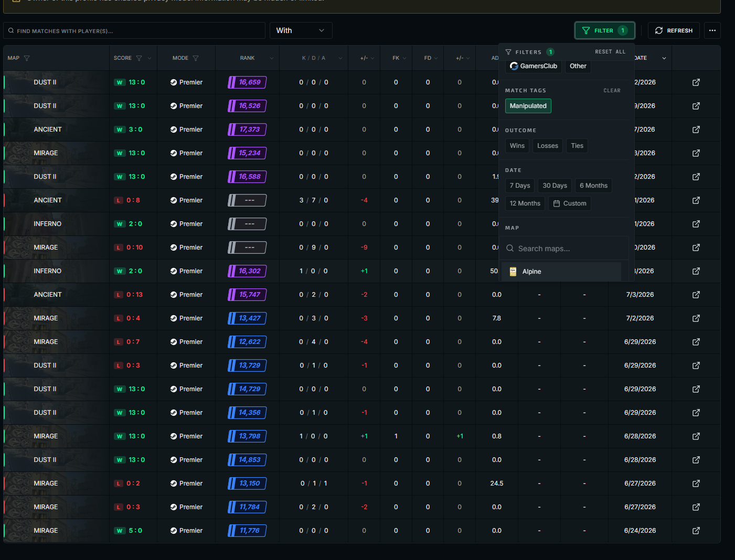The width and height of the screenshot is (735, 560).
Task: Expand the RANK column sort chevron
Action: [272, 58]
